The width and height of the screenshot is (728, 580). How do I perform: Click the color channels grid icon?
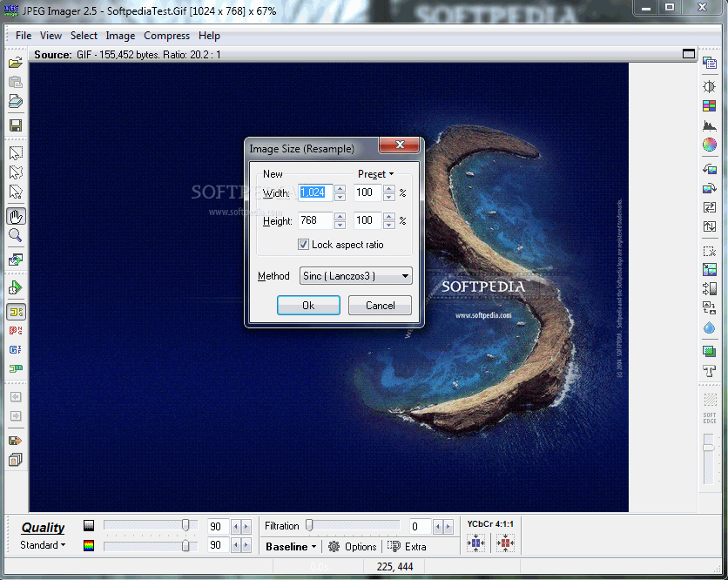click(x=710, y=106)
